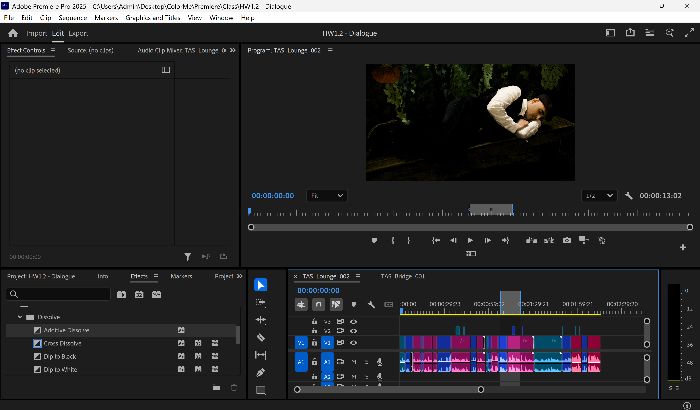The image size is (700, 410).
Task: Toggle insert sequences as nests
Action: (301, 305)
